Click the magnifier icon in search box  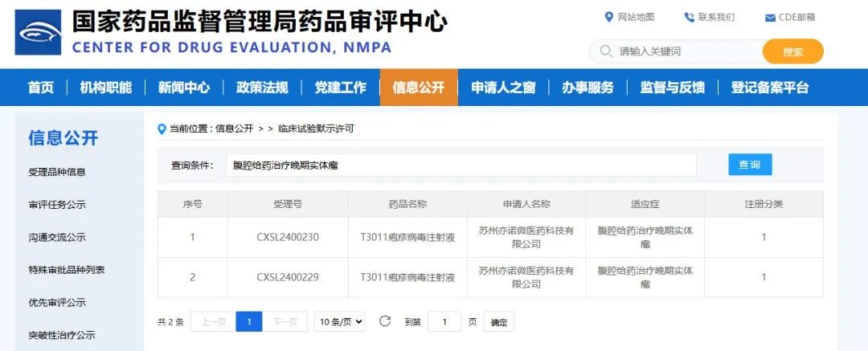606,51
